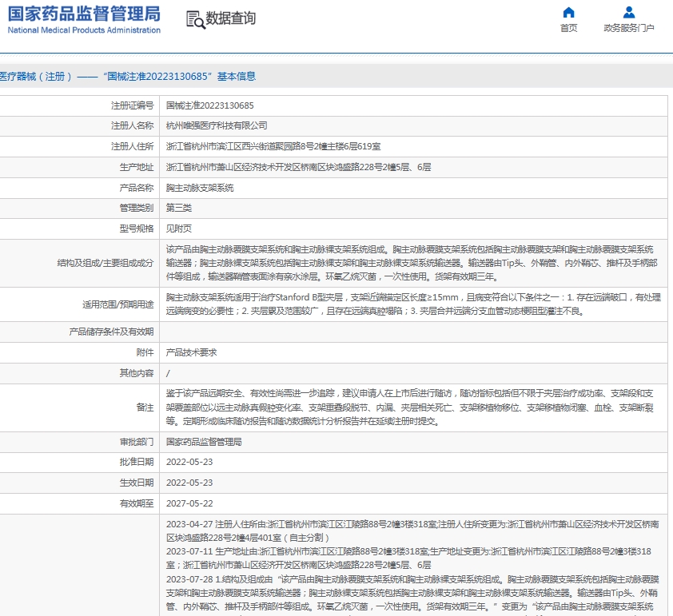Select product name 胸主动脉支架系统
The width and height of the screenshot is (673, 616).
click(200, 188)
